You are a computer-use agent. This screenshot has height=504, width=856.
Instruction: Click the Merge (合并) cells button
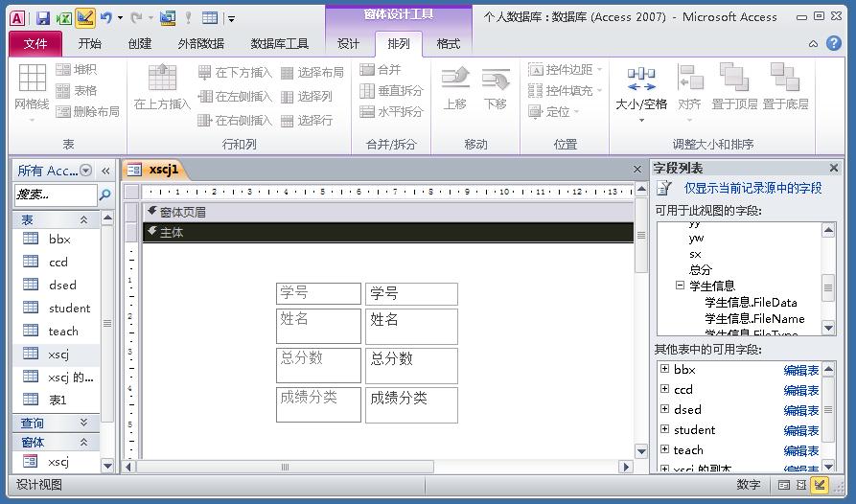[382, 70]
